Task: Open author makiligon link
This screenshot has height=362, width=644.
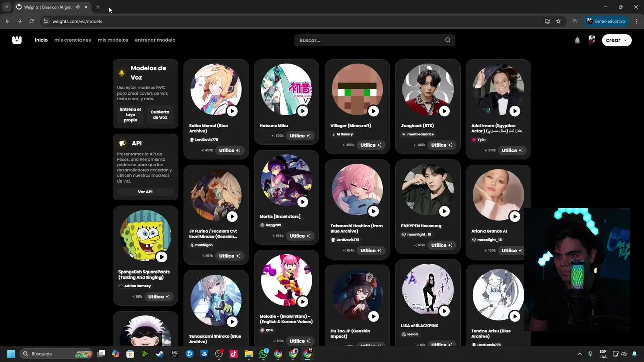Action: click(201, 245)
